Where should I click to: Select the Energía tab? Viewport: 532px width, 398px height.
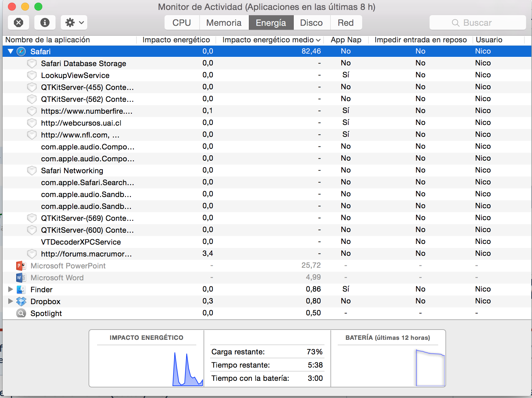271,22
